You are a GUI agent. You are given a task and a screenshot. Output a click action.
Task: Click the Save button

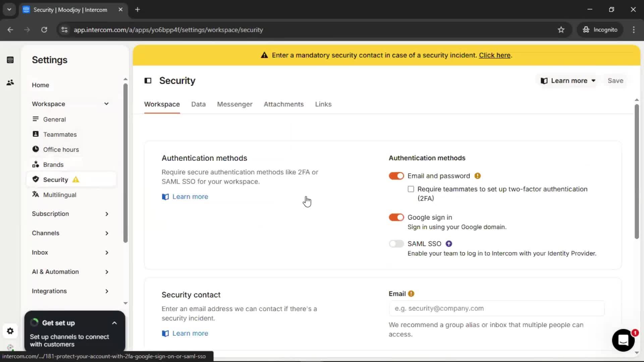point(615,81)
